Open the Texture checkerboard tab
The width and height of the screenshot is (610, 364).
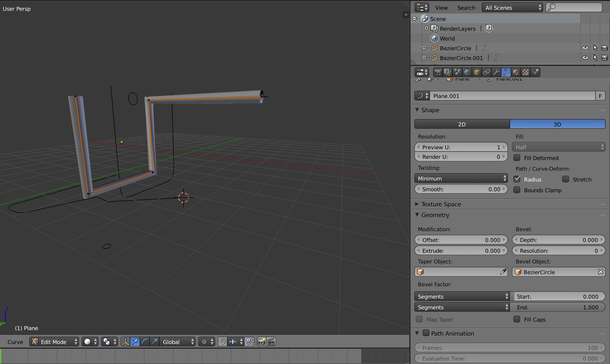[x=525, y=72]
